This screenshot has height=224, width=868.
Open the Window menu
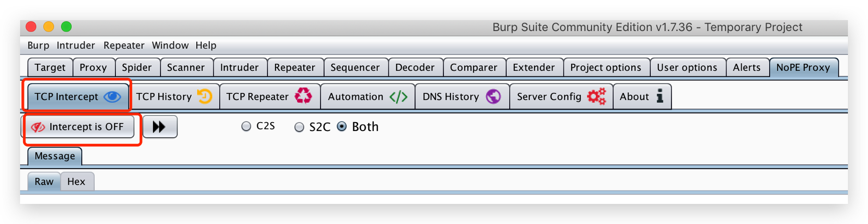click(x=170, y=45)
